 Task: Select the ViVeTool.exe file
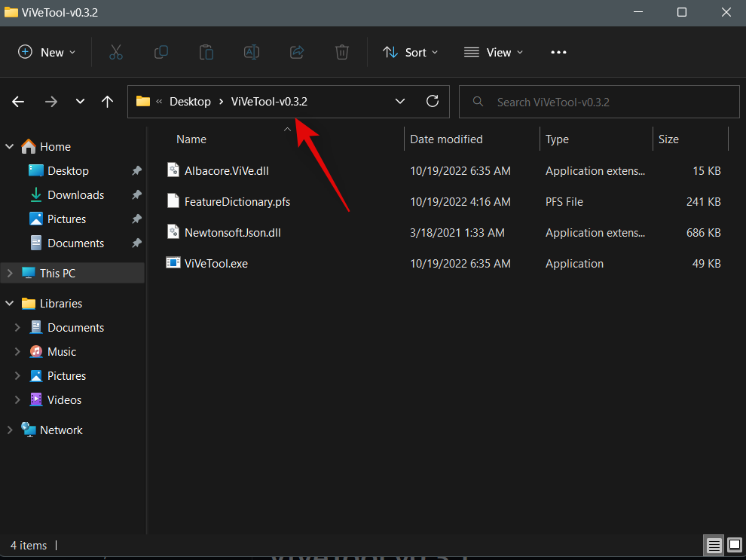click(x=216, y=264)
